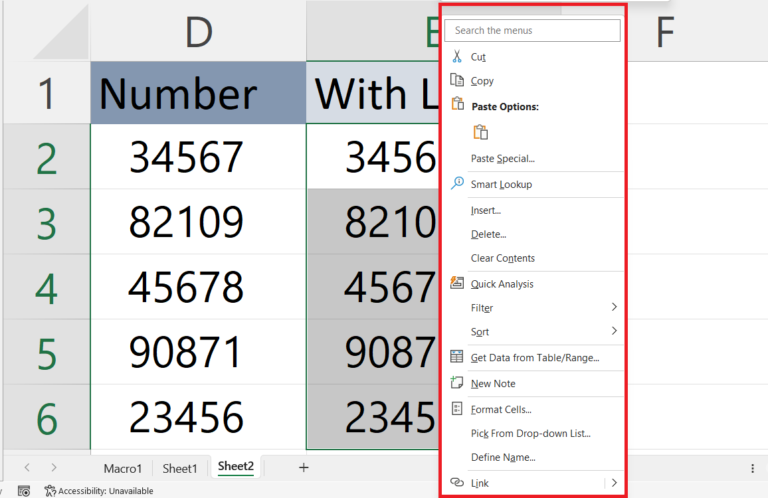Click the Paste clipboard icon under Paste Options
This screenshot has height=498, width=768.
480,132
